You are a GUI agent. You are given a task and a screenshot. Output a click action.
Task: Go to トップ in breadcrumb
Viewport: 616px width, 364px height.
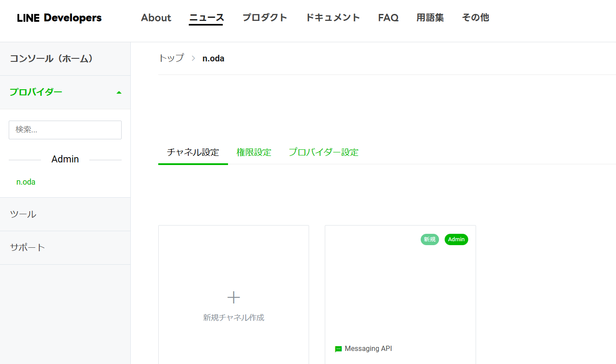click(171, 58)
